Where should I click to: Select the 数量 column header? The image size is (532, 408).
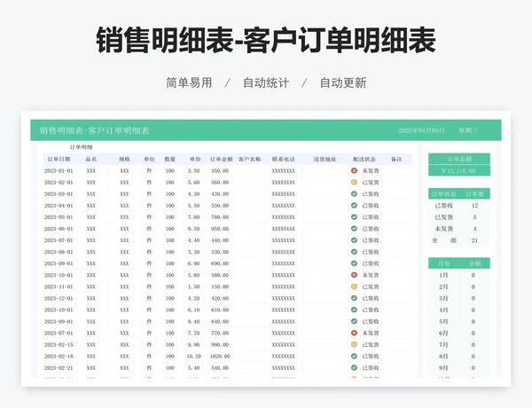coord(170,159)
